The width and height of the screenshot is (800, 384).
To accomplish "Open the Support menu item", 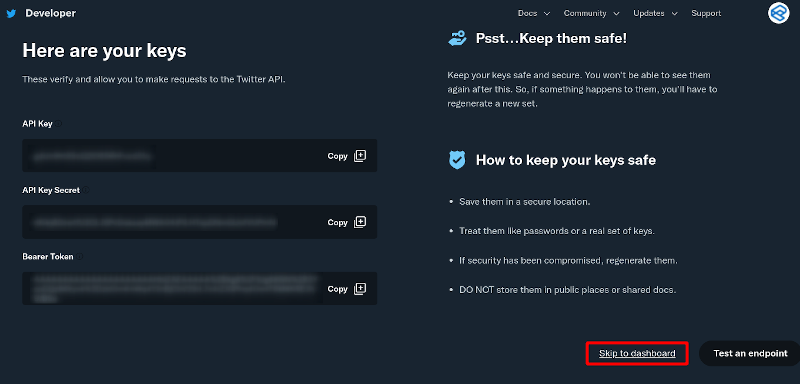I will [706, 13].
